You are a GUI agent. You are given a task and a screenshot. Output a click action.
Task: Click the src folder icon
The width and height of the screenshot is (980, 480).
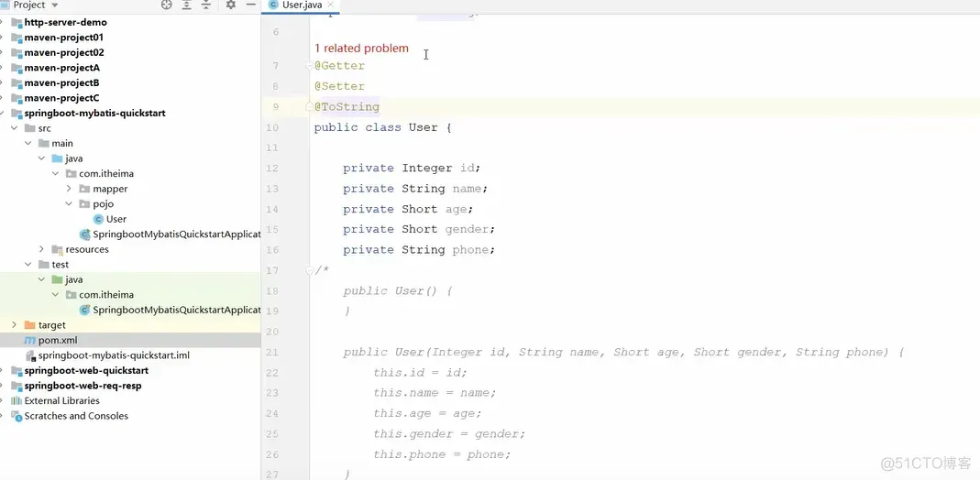click(x=29, y=128)
